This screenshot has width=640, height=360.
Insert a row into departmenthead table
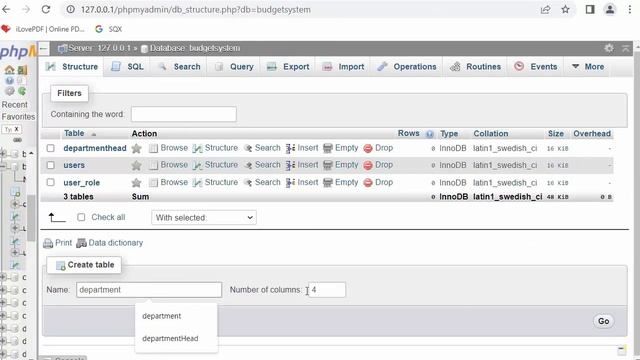coord(302,148)
